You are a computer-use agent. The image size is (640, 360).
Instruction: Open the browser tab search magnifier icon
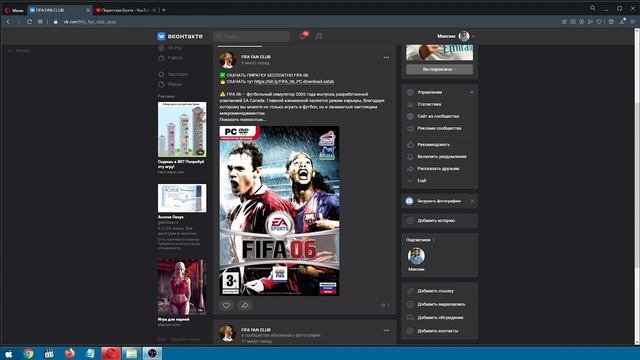(x=593, y=8)
